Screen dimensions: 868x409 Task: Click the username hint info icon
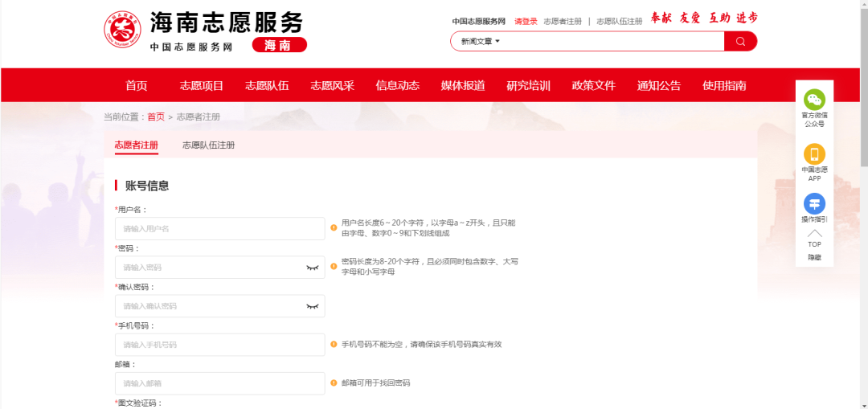[334, 228]
